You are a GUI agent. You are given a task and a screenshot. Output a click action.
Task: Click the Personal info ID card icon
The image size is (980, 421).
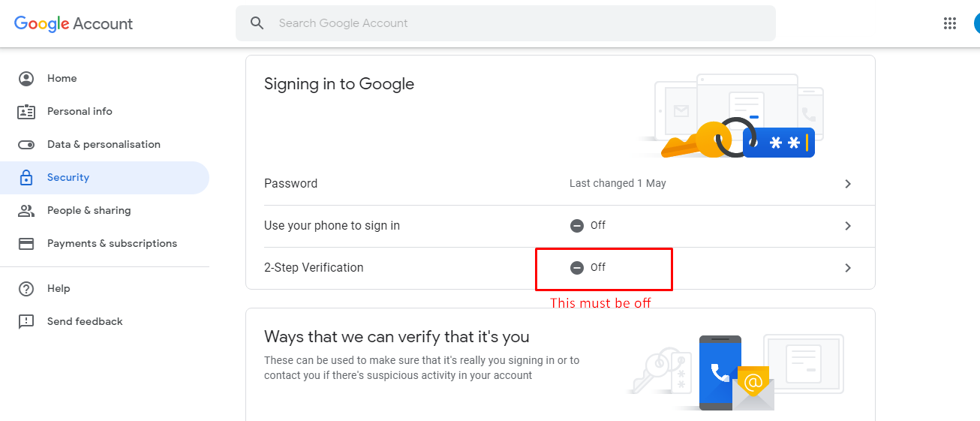point(26,112)
